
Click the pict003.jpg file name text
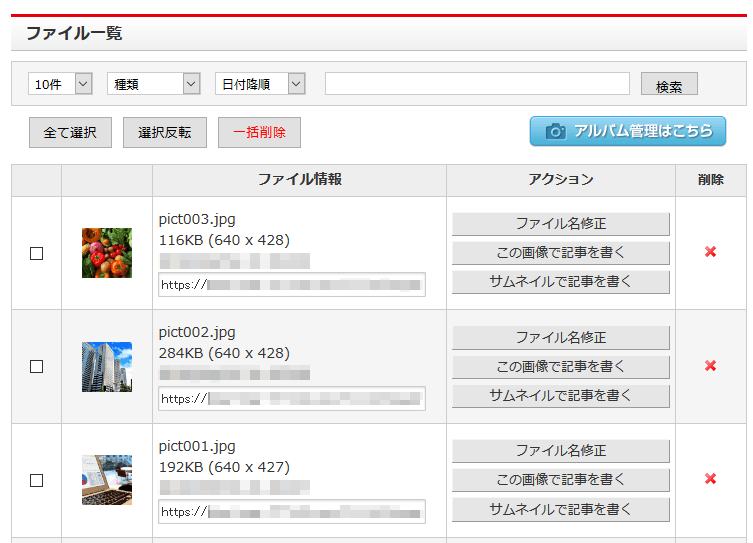[197, 219]
